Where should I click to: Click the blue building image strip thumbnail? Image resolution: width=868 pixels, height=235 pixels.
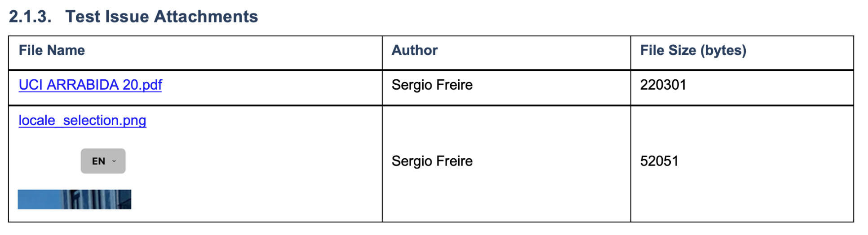pyautogui.click(x=75, y=199)
